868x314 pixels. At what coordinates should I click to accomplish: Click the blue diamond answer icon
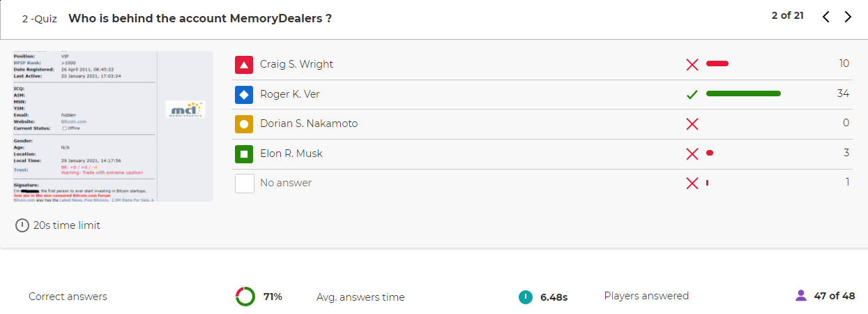pos(244,94)
